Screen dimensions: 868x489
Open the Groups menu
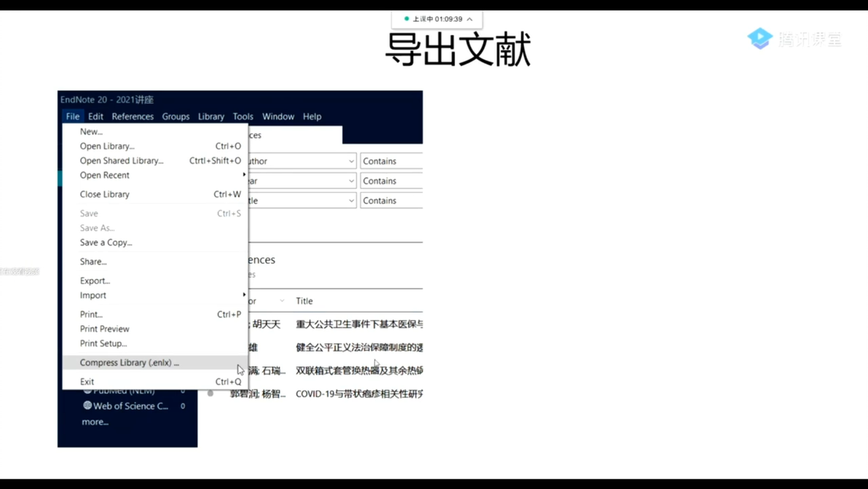click(x=175, y=117)
